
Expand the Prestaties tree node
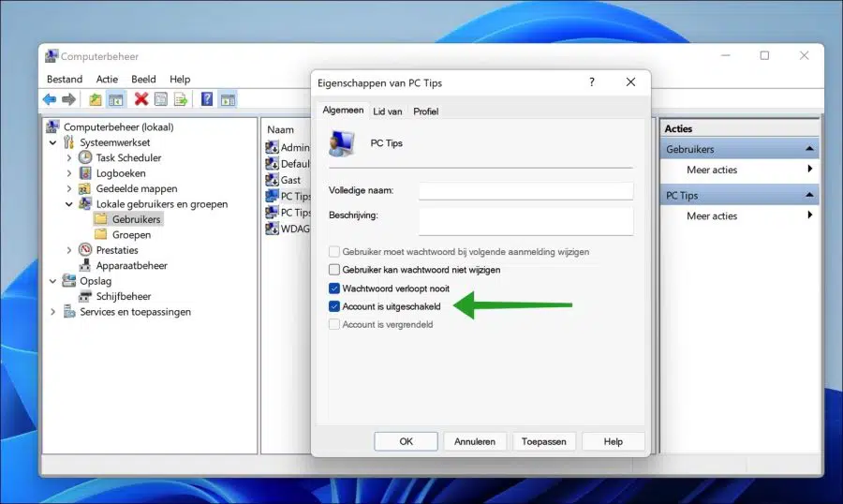click(68, 250)
